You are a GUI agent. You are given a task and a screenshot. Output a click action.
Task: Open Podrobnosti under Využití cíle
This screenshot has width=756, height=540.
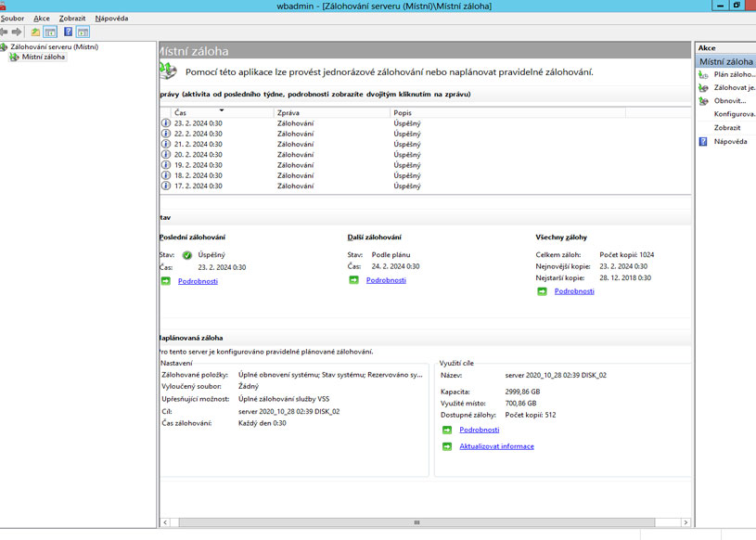point(480,430)
